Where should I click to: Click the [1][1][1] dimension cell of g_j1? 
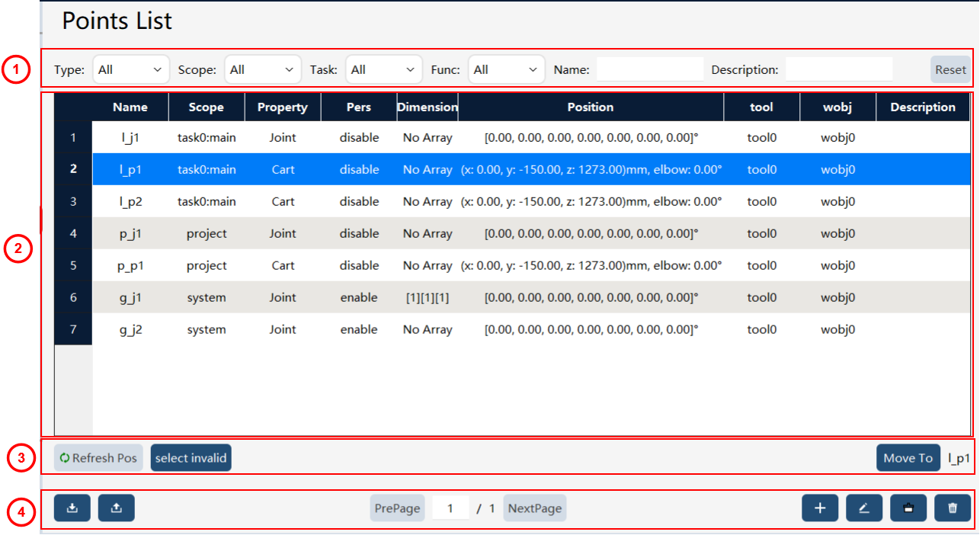428,298
